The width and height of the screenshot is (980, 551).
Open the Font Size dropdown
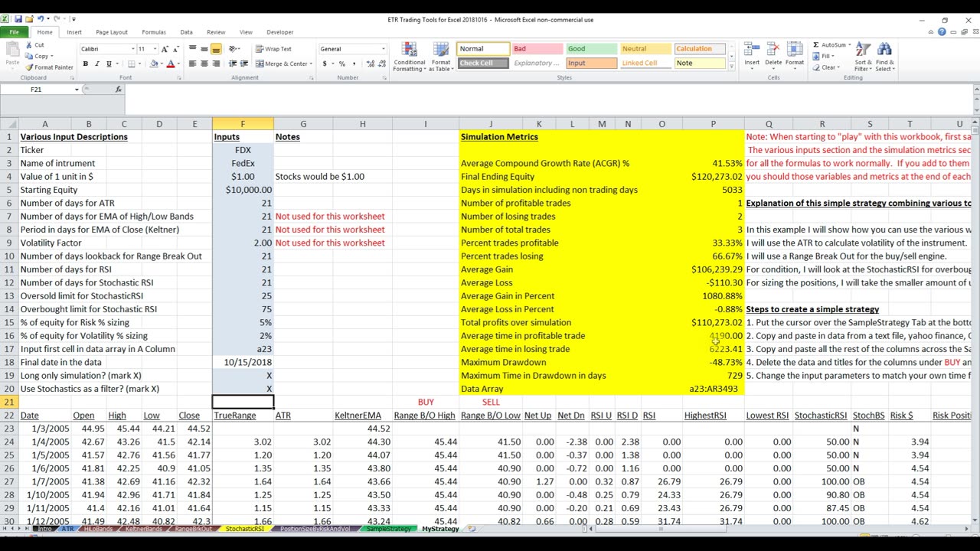coord(154,49)
